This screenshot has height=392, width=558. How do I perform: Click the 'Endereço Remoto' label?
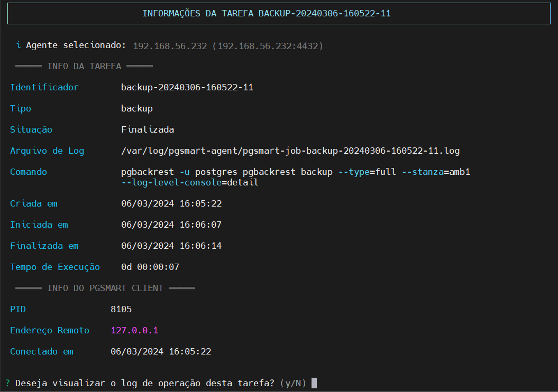click(x=50, y=331)
